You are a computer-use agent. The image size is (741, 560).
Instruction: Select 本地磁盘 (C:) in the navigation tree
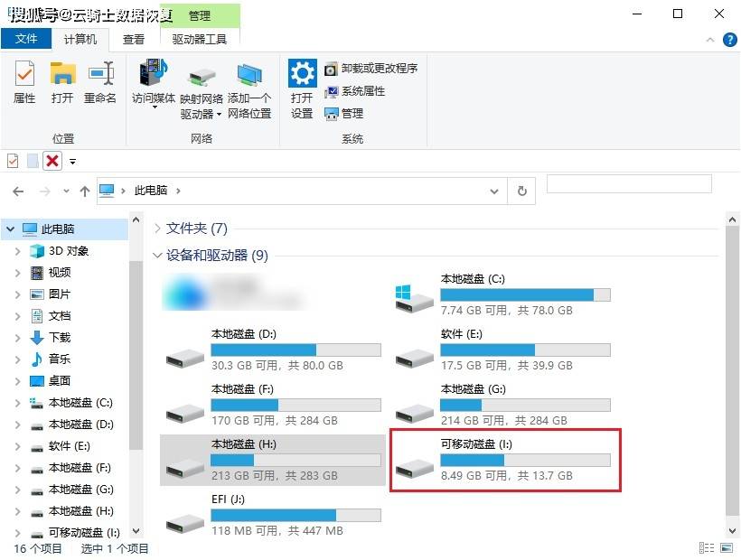[x=80, y=403]
